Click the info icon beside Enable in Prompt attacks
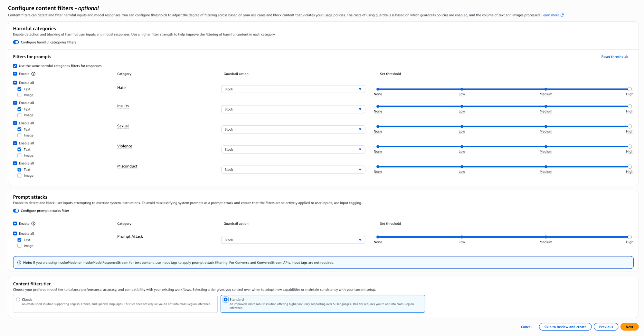The width and height of the screenshot is (644, 336). [x=33, y=223]
